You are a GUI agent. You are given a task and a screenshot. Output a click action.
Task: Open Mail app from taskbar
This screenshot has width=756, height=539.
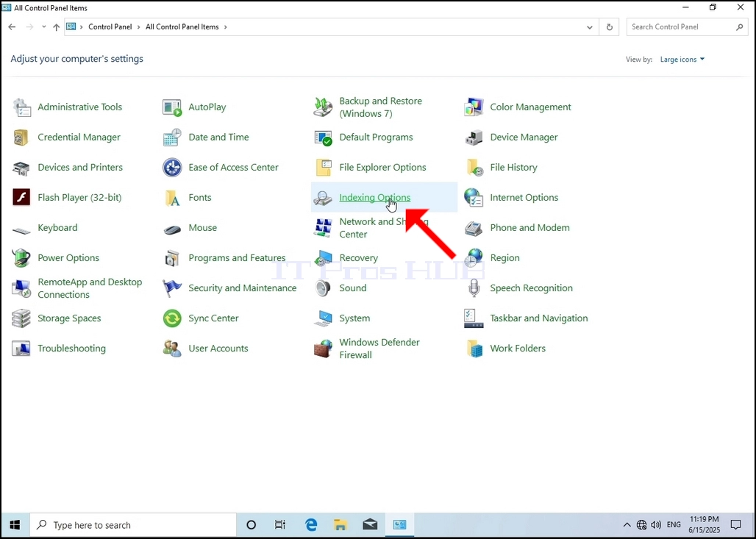(x=371, y=525)
